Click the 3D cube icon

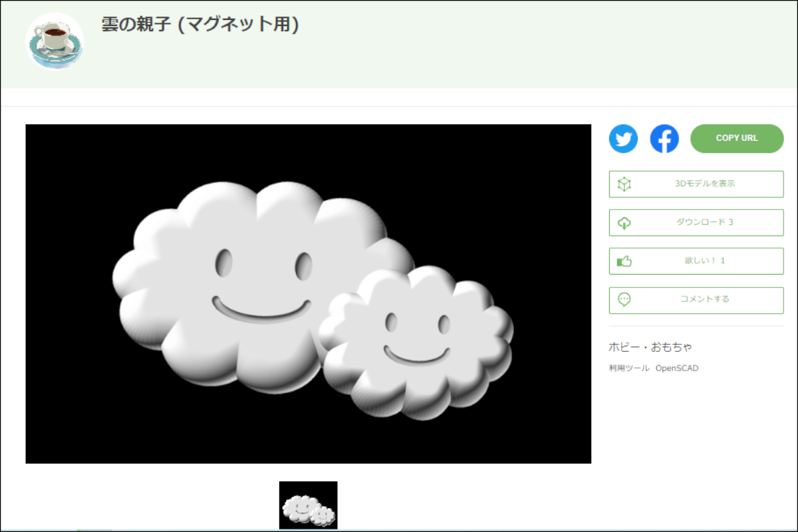click(x=624, y=184)
